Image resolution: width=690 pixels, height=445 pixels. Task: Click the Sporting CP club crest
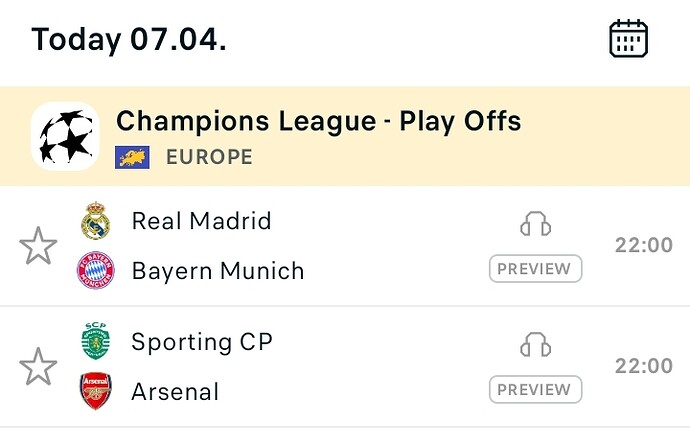(x=96, y=341)
